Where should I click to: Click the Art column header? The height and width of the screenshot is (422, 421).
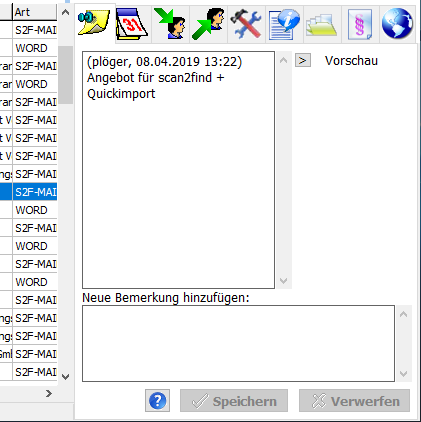35,12
